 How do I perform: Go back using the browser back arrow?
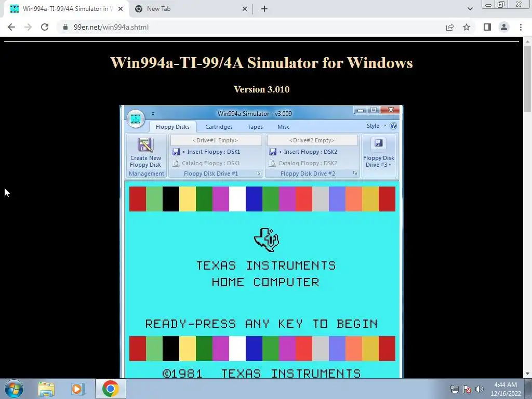coord(11,27)
